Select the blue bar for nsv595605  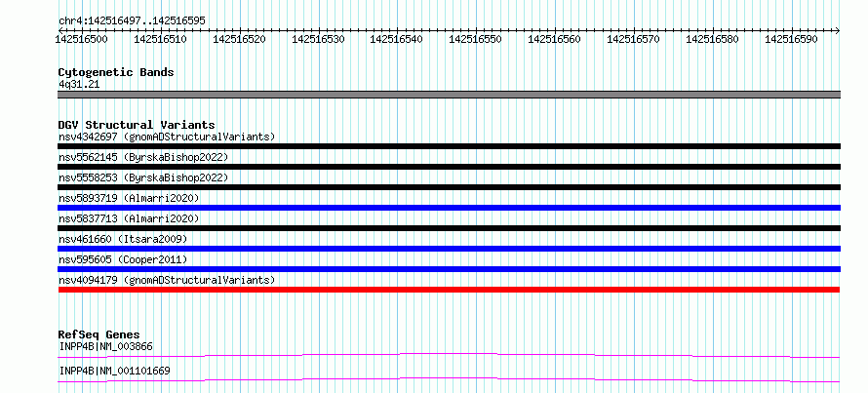click(450, 269)
